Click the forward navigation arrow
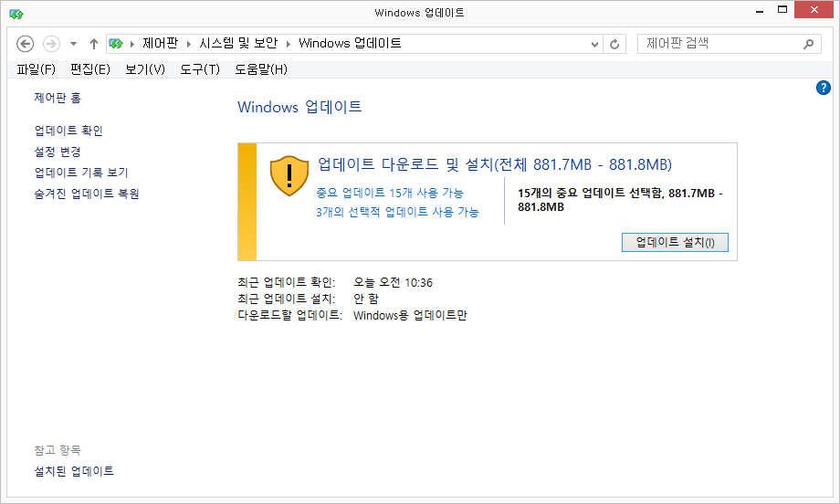Image resolution: width=840 pixels, height=504 pixels. point(51,44)
